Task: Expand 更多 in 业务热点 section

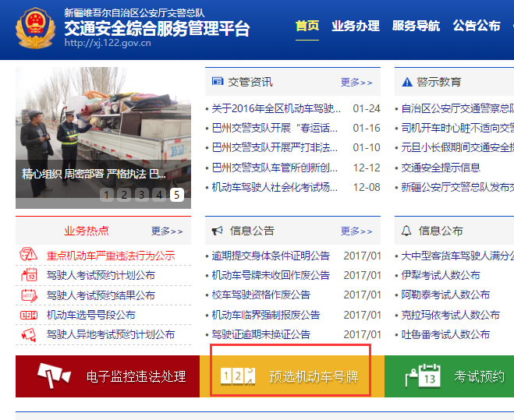Action: click(167, 231)
